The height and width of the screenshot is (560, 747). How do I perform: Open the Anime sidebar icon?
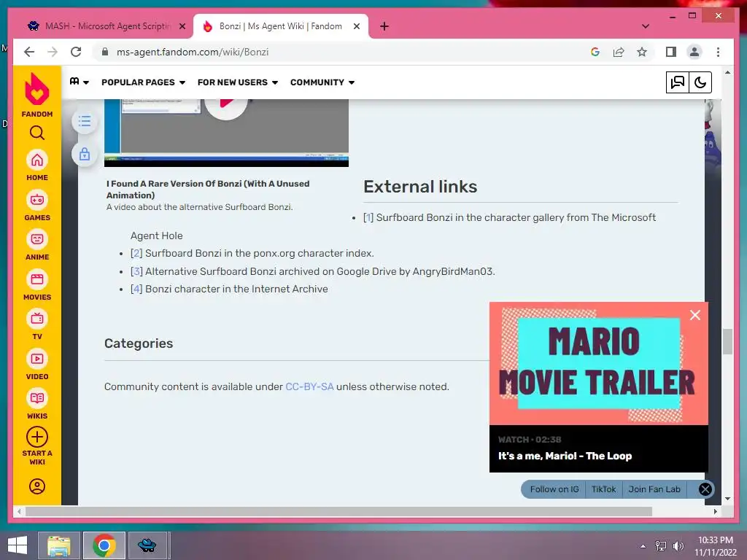[36, 239]
